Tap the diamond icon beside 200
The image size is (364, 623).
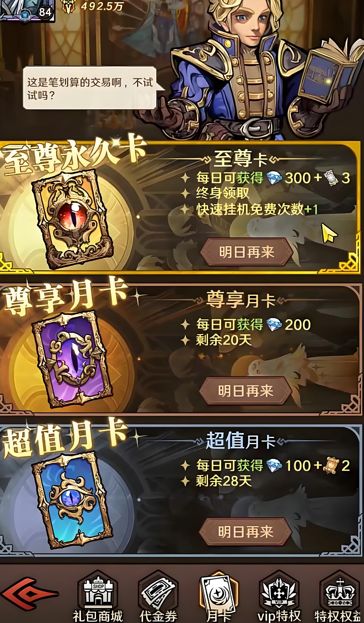click(274, 324)
